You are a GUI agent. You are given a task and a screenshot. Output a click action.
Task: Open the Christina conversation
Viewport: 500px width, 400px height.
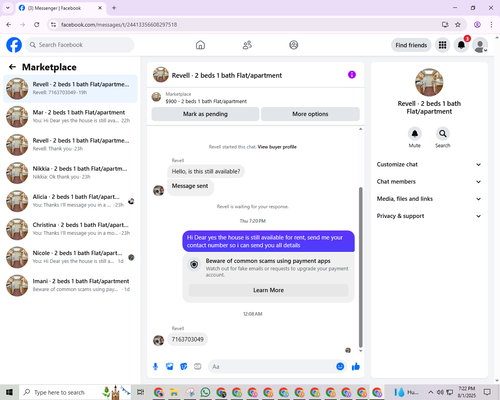pos(70,229)
